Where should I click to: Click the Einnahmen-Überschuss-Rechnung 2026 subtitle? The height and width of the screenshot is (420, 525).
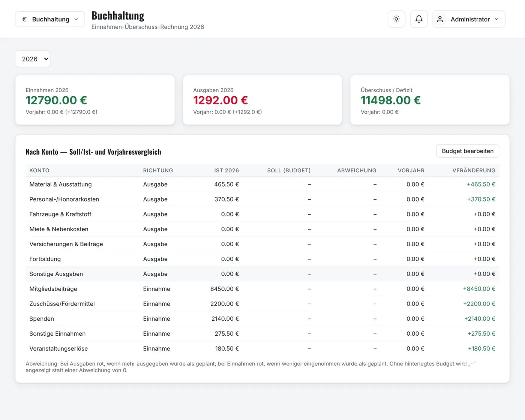click(148, 27)
